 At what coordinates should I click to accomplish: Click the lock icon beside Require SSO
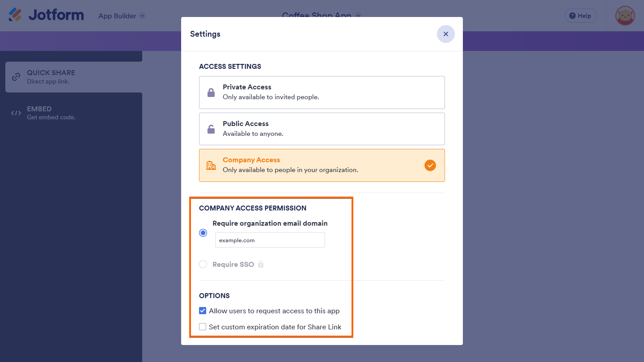pos(261,265)
